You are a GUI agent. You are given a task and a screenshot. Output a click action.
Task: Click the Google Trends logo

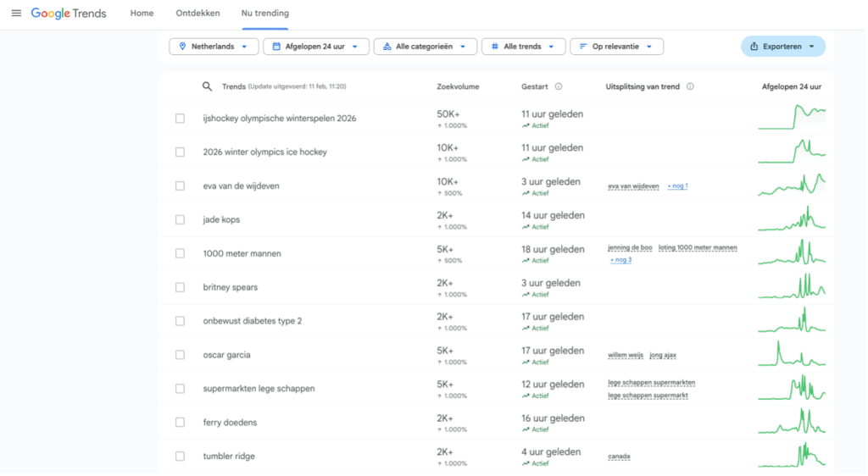pyautogui.click(x=68, y=14)
